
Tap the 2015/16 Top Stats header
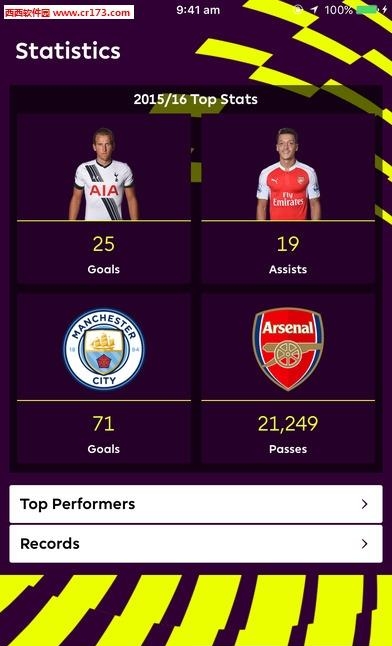point(195,99)
